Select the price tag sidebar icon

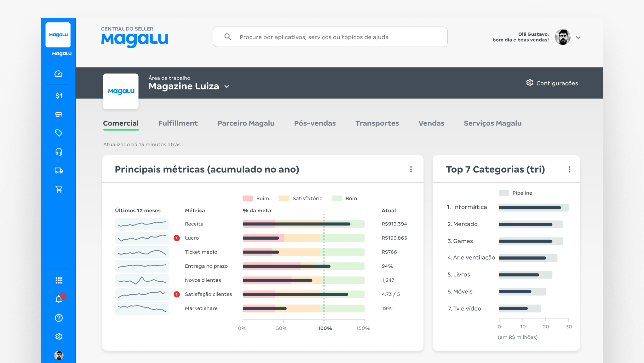[x=59, y=133]
